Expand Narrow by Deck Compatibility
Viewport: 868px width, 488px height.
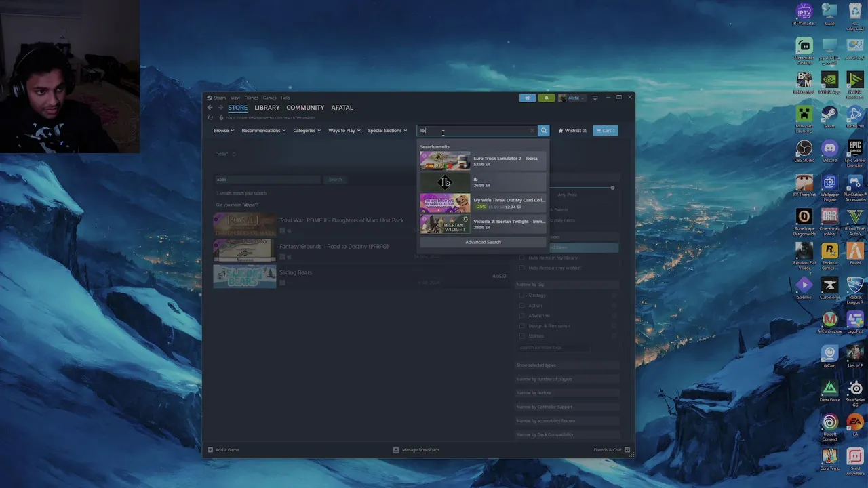567,434
